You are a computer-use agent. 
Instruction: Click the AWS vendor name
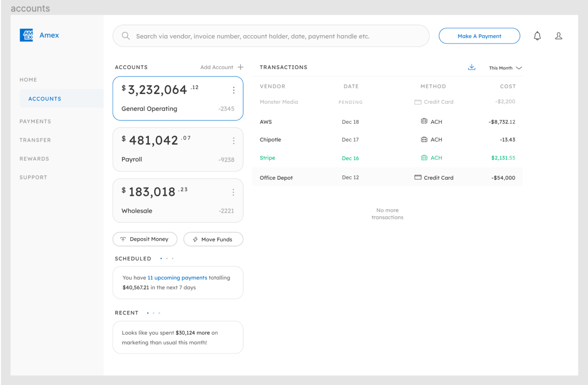pos(266,122)
